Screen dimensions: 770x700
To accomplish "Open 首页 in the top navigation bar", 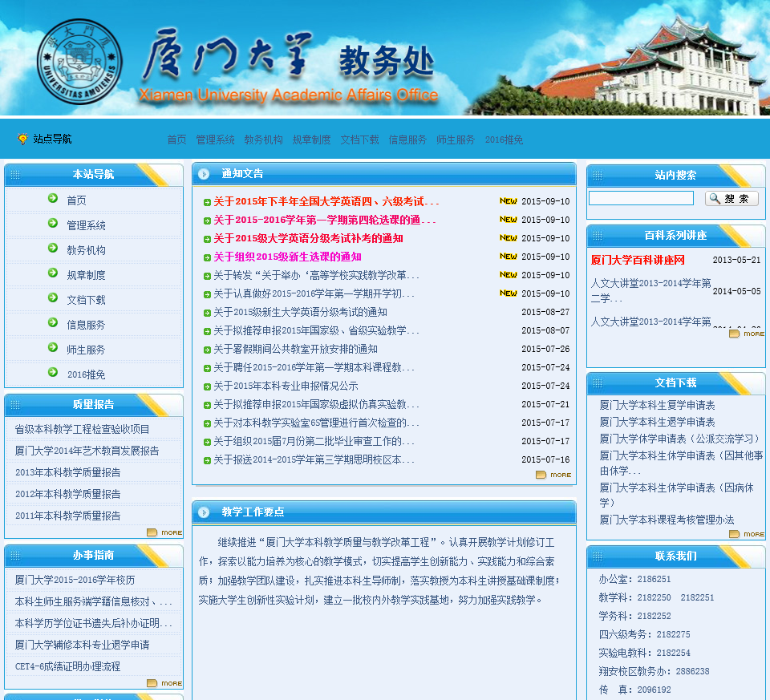I will pos(176,140).
